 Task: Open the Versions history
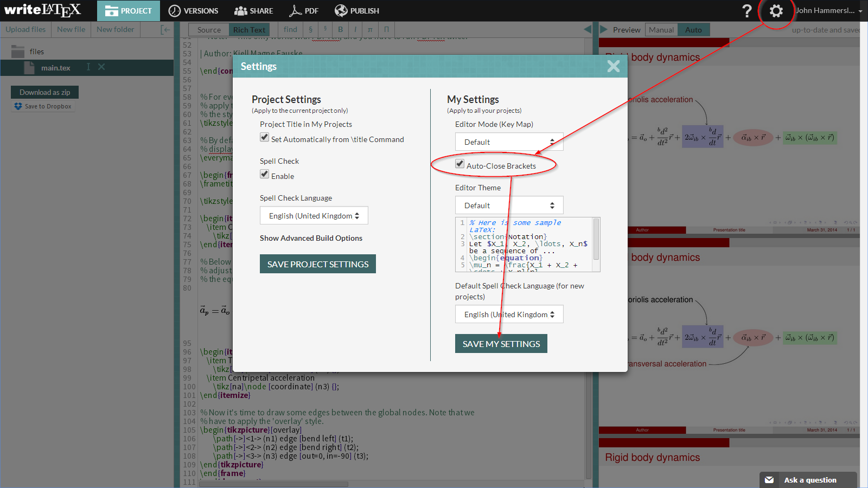point(194,10)
